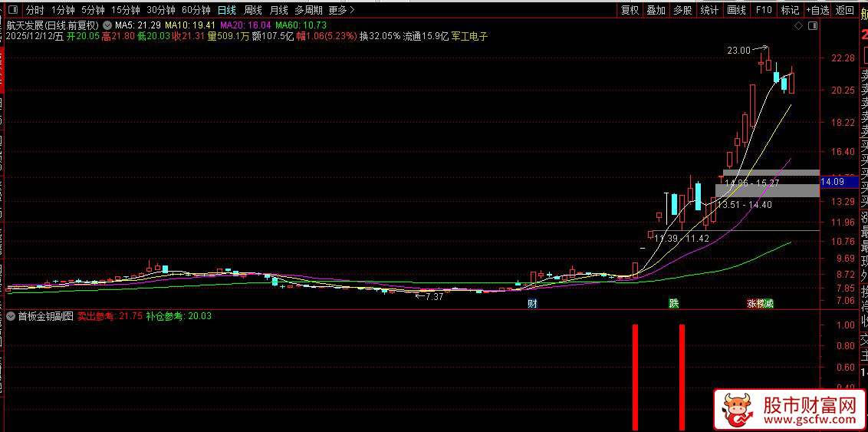
Task: Open the F10 company info
Action: 764,10
